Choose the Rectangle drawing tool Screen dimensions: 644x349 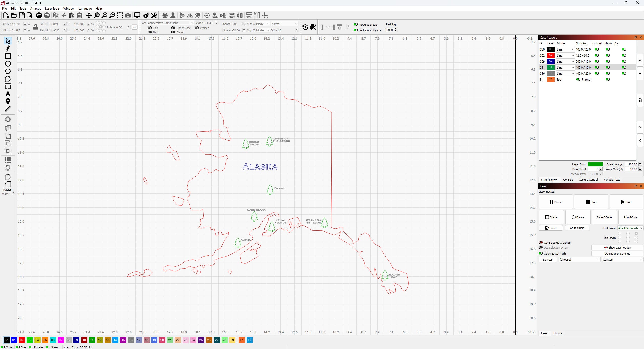(x=8, y=56)
